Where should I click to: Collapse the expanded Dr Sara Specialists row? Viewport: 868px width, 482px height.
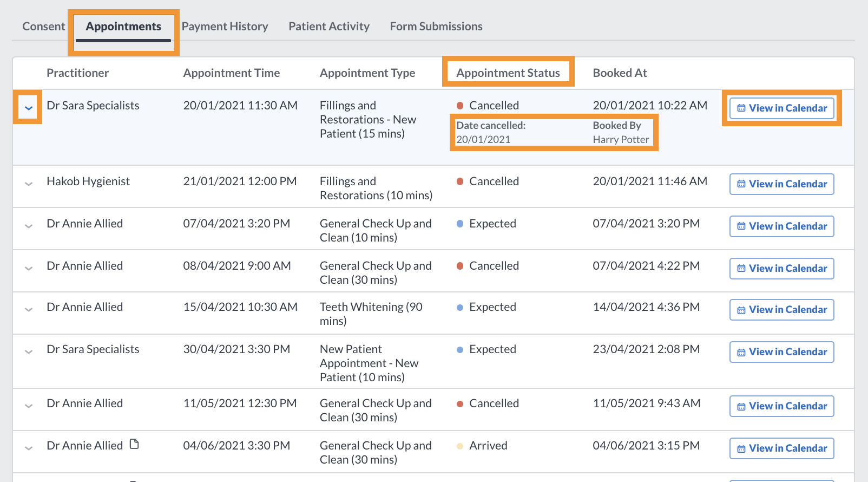pos(29,108)
